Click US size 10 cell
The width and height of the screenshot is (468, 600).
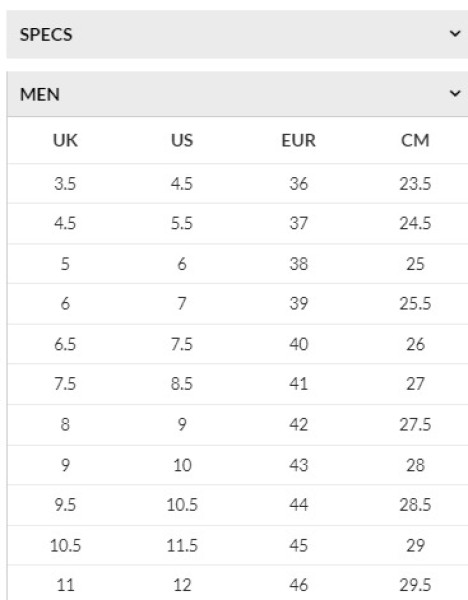coord(182,465)
